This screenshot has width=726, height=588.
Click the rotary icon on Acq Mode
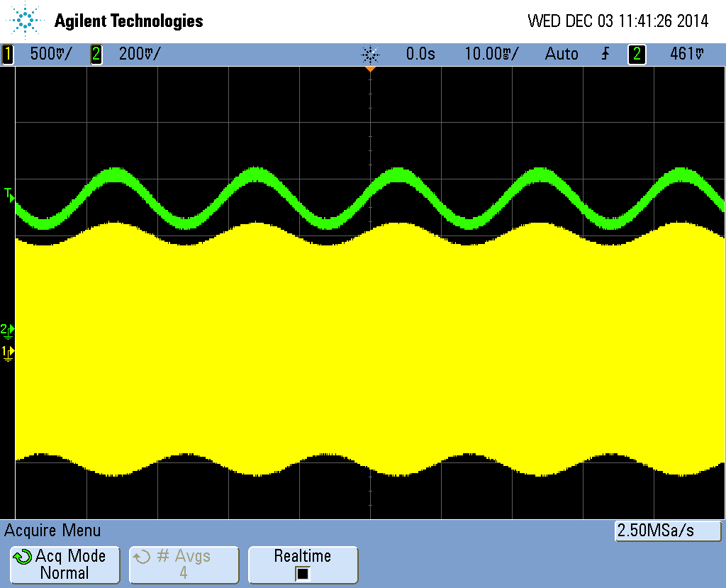coord(23,557)
